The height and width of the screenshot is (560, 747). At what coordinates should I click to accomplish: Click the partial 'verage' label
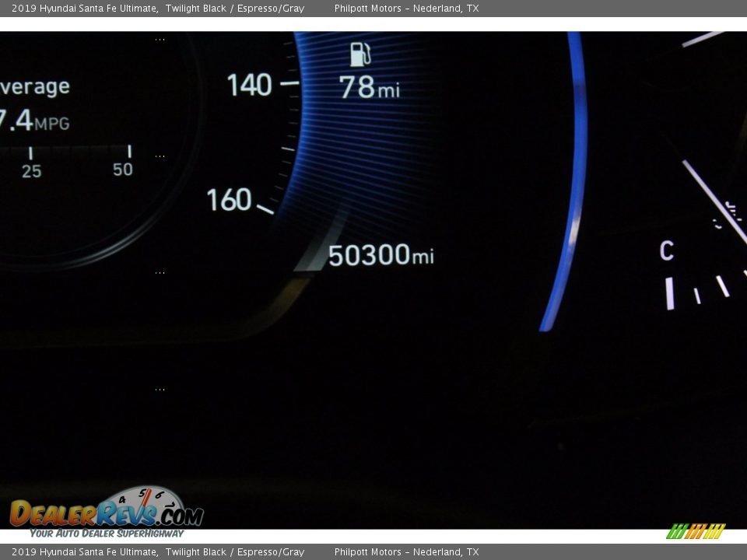pos(35,87)
